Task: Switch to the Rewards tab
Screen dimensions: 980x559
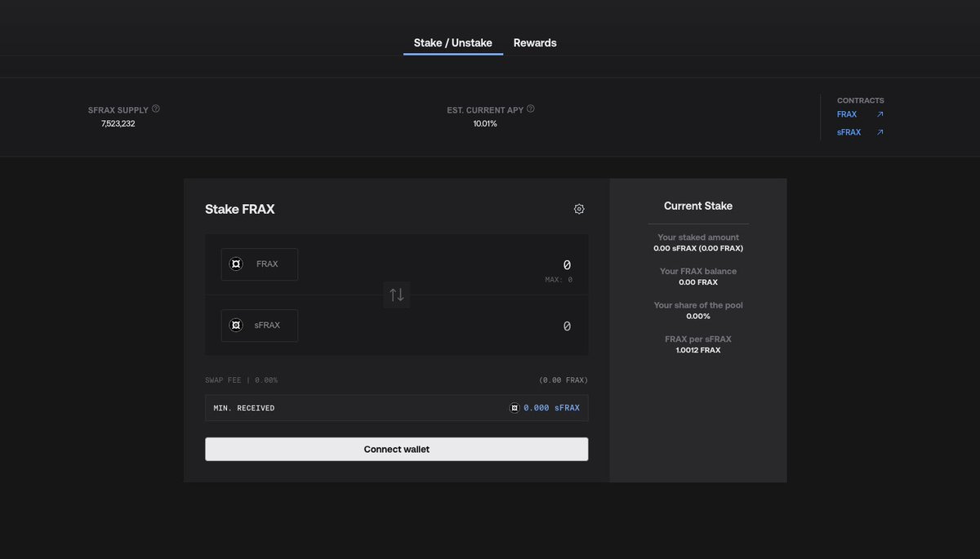Action: pos(535,42)
